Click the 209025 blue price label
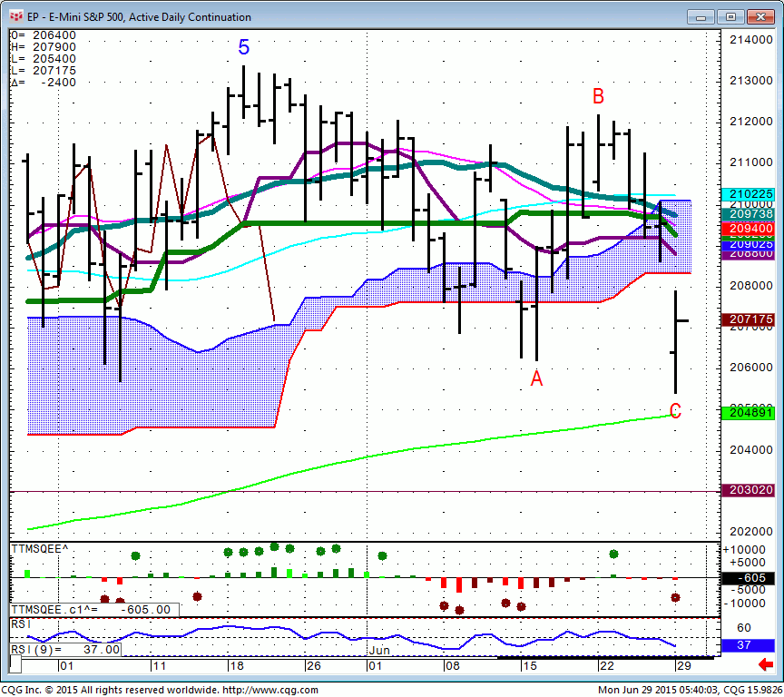 (x=748, y=244)
